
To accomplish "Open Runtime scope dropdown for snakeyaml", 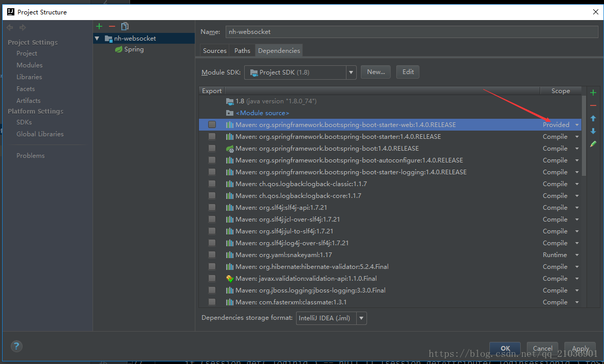I will (577, 255).
